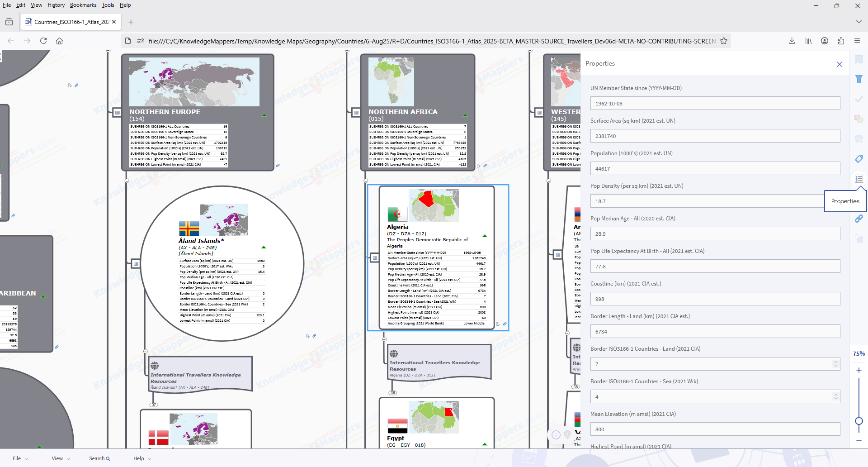Open the View dropdown in bottom bar
The image size is (868, 467).
coord(61,458)
